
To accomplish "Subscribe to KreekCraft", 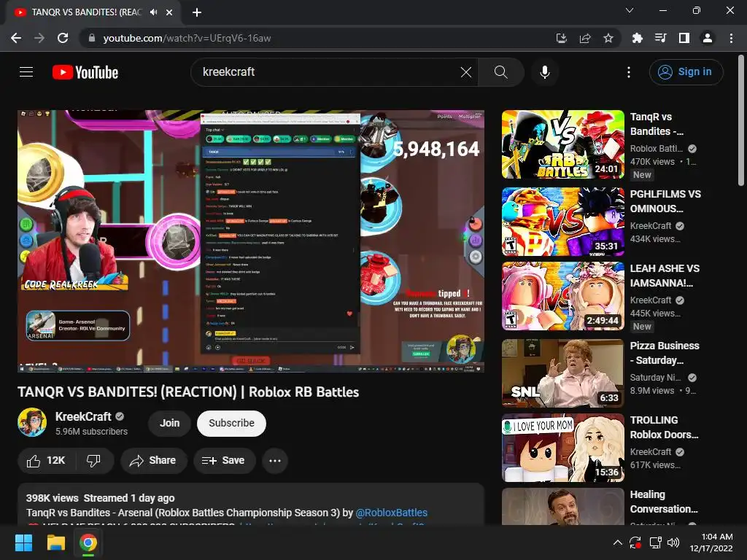I will click(x=231, y=423).
